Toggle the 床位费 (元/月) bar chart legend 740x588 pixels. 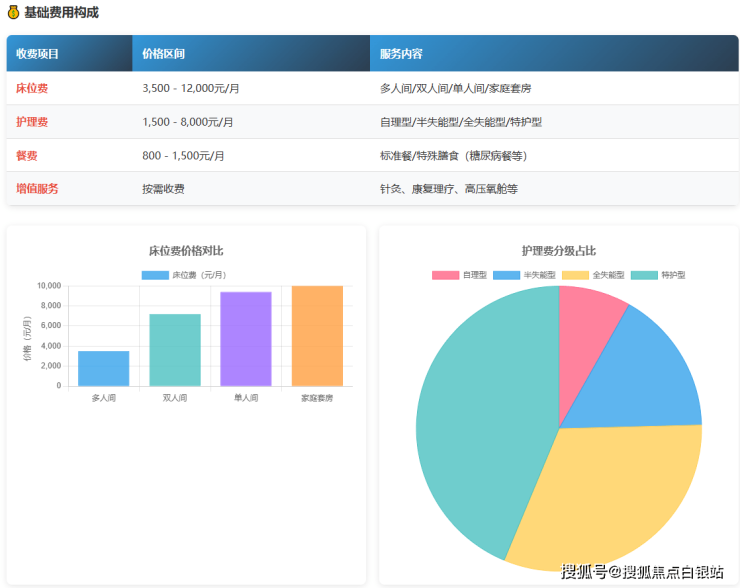(186, 275)
